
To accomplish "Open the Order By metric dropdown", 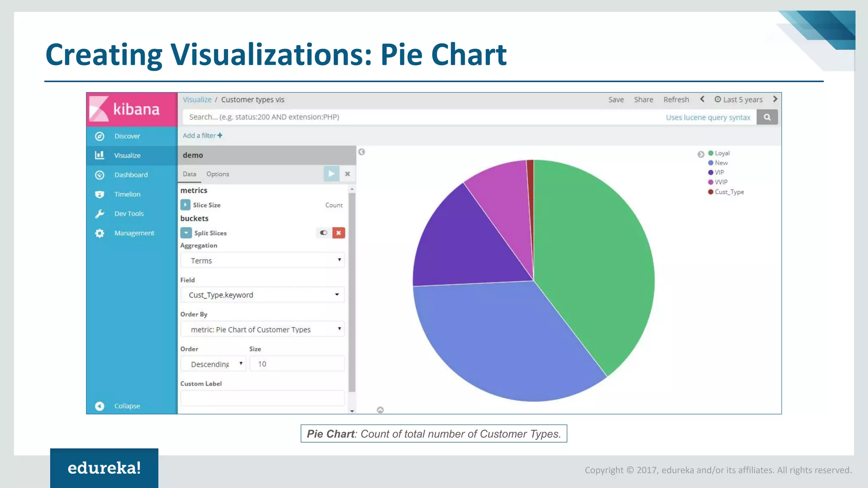I will [262, 329].
